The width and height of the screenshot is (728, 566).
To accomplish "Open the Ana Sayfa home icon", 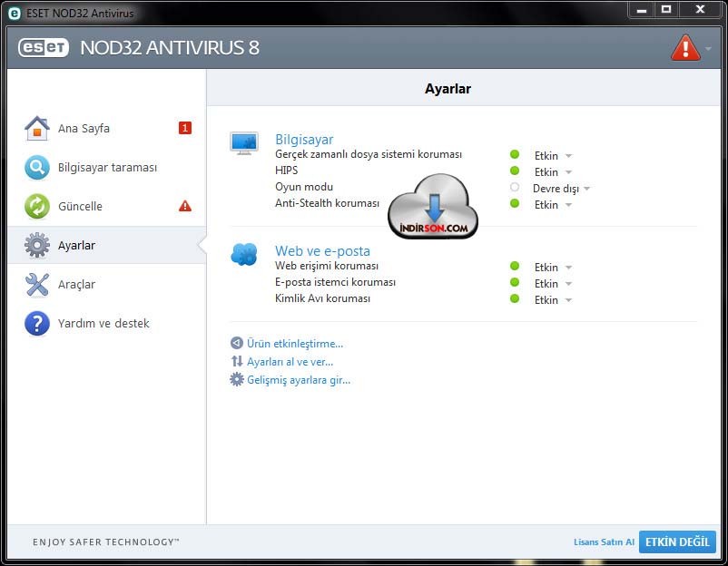I will 37,129.
